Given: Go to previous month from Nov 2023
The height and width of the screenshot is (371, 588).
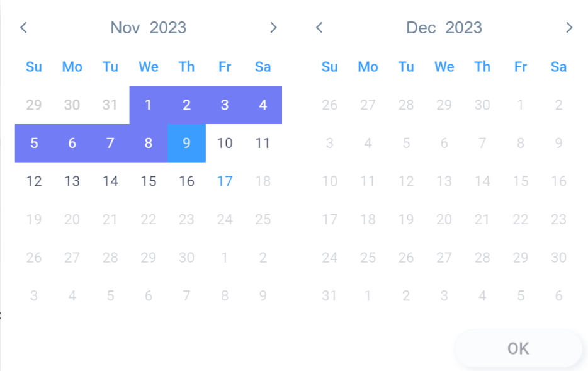Looking at the screenshot, I should pos(24,27).
